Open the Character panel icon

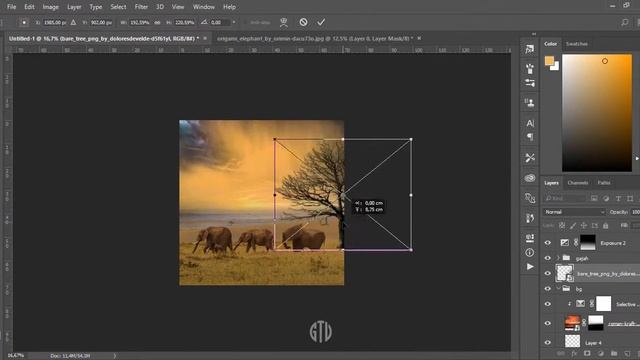530,123
